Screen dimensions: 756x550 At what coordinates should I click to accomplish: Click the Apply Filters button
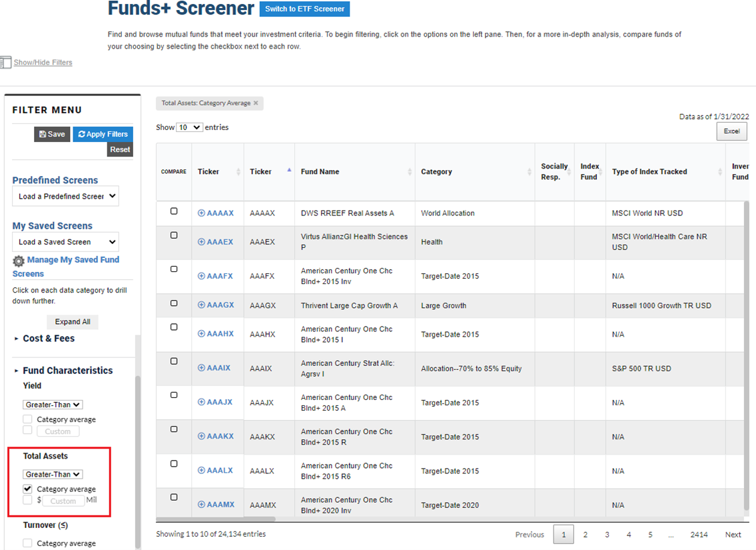103,134
